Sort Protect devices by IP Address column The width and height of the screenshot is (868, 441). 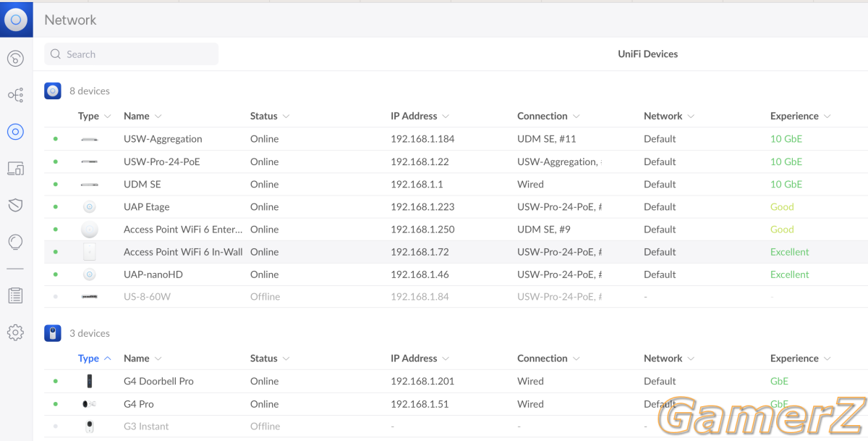(420, 358)
